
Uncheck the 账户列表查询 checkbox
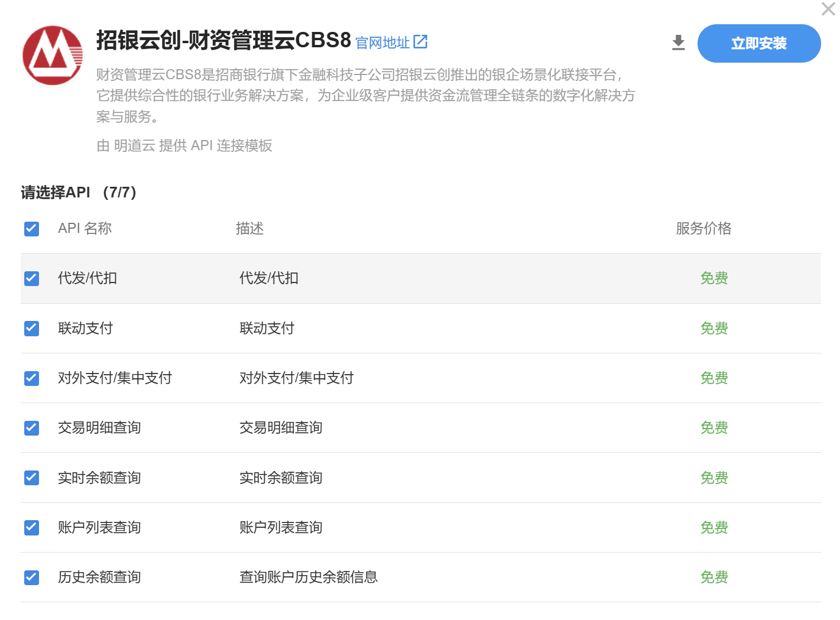[31, 527]
